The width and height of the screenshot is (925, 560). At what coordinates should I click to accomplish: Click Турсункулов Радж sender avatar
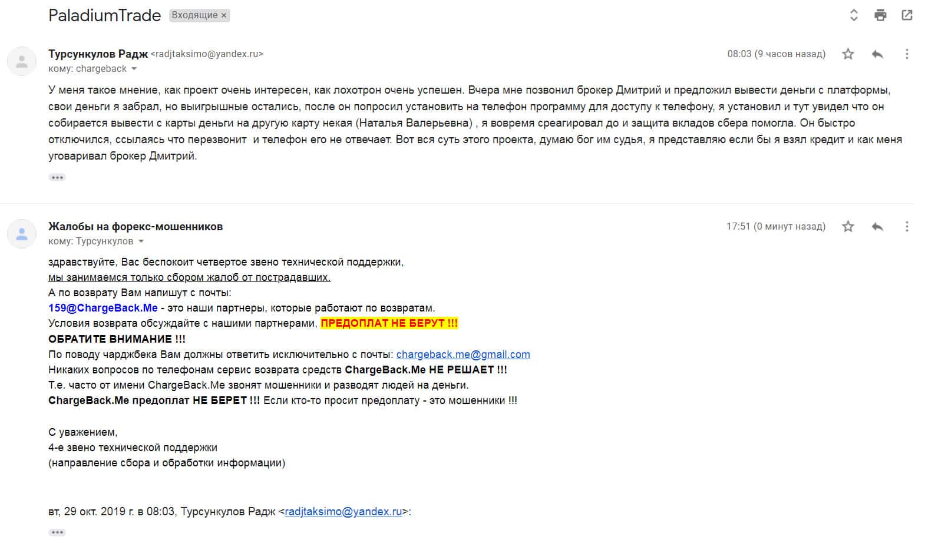[22, 61]
